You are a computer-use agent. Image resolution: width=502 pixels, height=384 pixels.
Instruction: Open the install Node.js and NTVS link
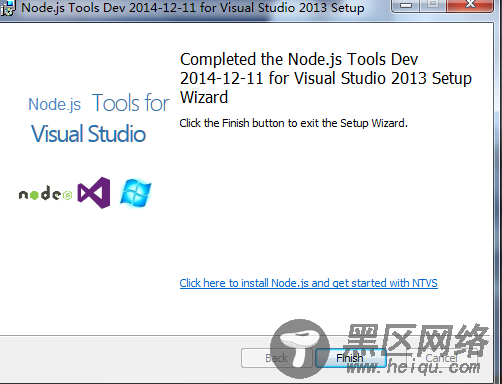pos(308,283)
